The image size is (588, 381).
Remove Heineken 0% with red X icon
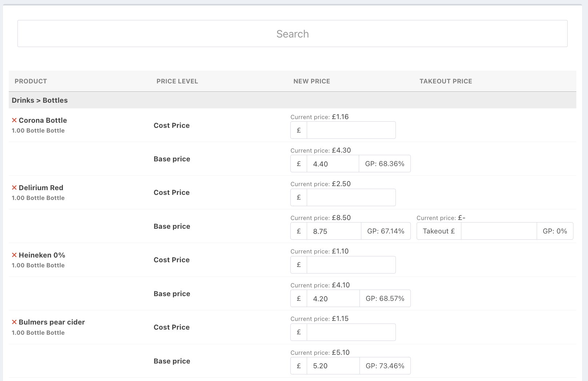(x=14, y=255)
